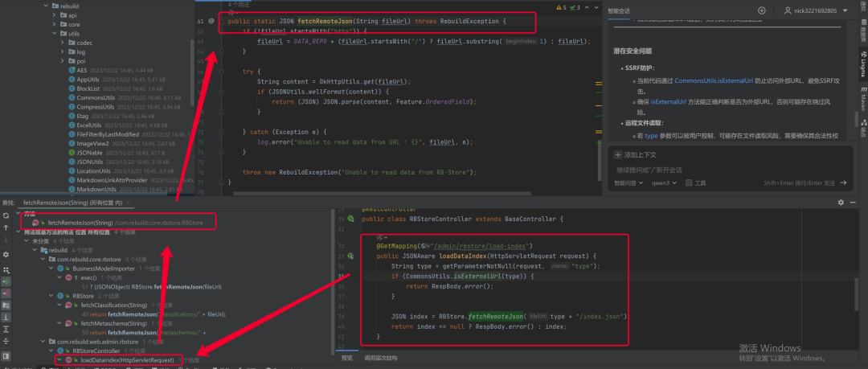Click the isExternalUrl link in second bullet
The width and height of the screenshot is (868, 369).
coord(668,102)
